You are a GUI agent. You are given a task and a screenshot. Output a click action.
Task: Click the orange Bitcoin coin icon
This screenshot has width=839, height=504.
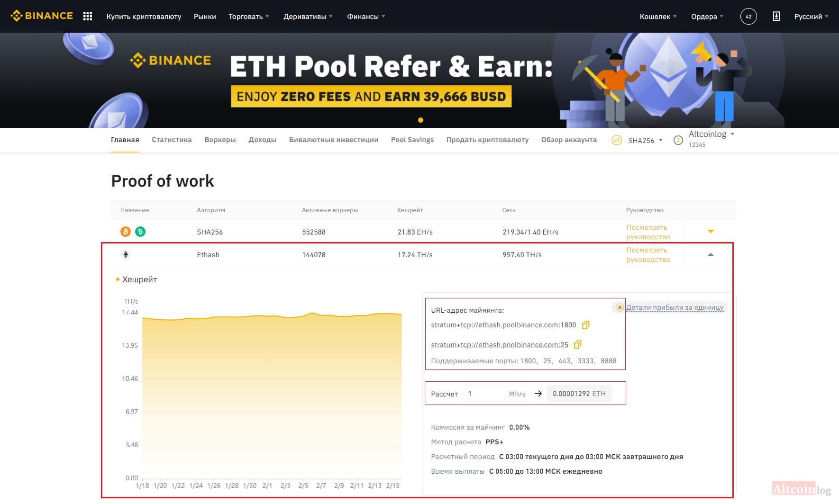click(x=126, y=232)
